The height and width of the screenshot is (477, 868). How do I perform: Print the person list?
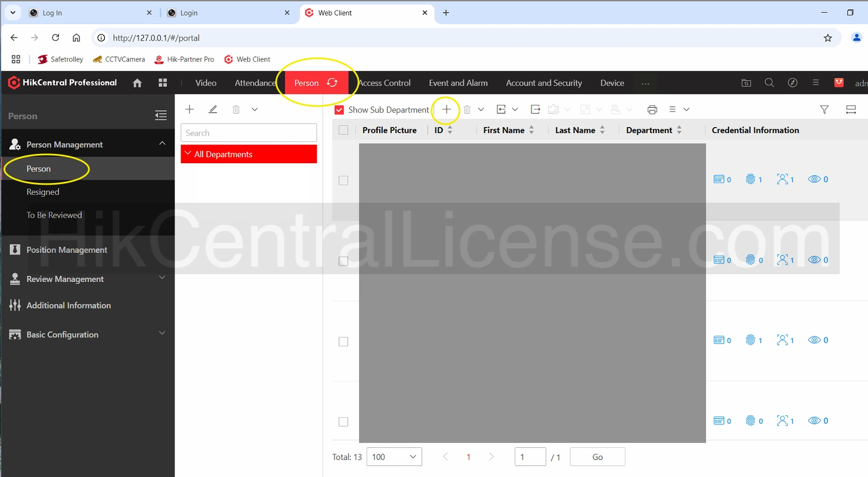pos(652,109)
